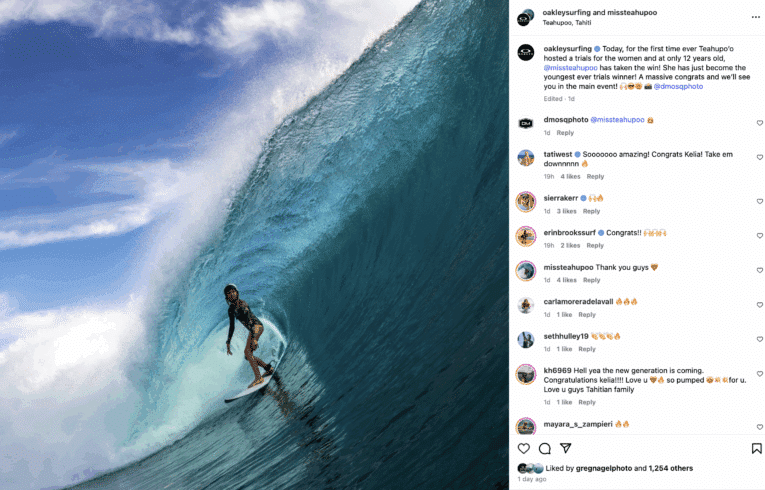Reply to tatiwest's comment
The image size is (765, 490).
(x=595, y=177)
